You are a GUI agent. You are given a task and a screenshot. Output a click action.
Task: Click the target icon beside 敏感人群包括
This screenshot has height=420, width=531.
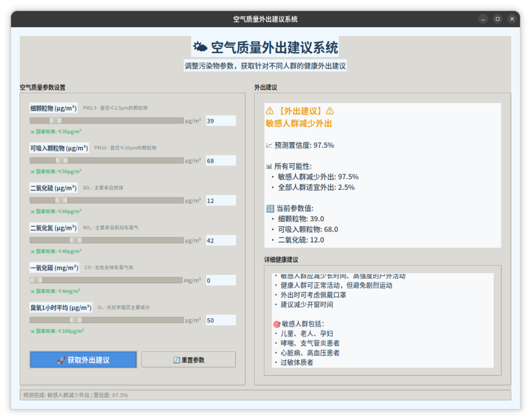(276, 324)
